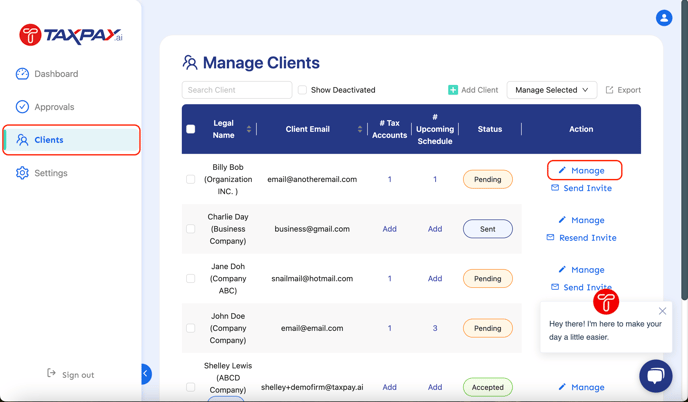
Task: Open the user profile avatar icon
Action: click(664, 18)
